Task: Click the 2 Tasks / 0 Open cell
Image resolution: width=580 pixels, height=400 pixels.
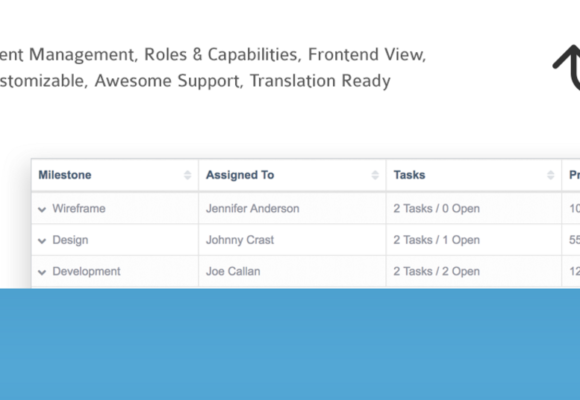Action: pyautogui.click(x=474, y=208)
